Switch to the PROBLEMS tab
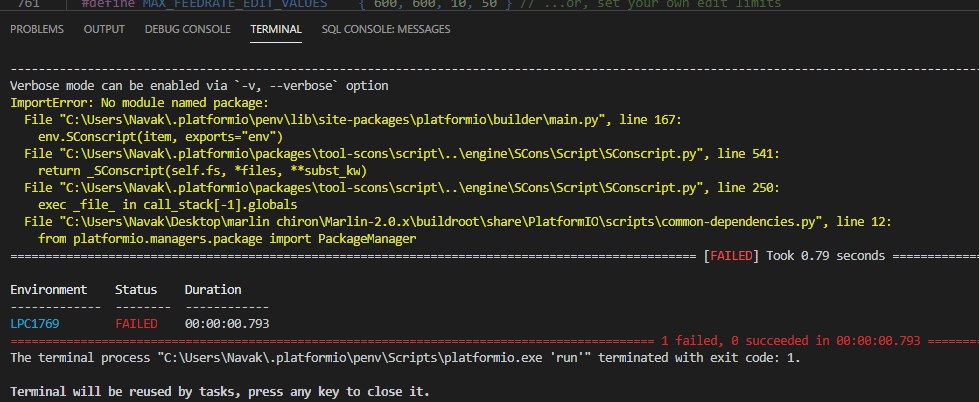The width and height of the screenshot is (979, 402). (x=37, y=29)
